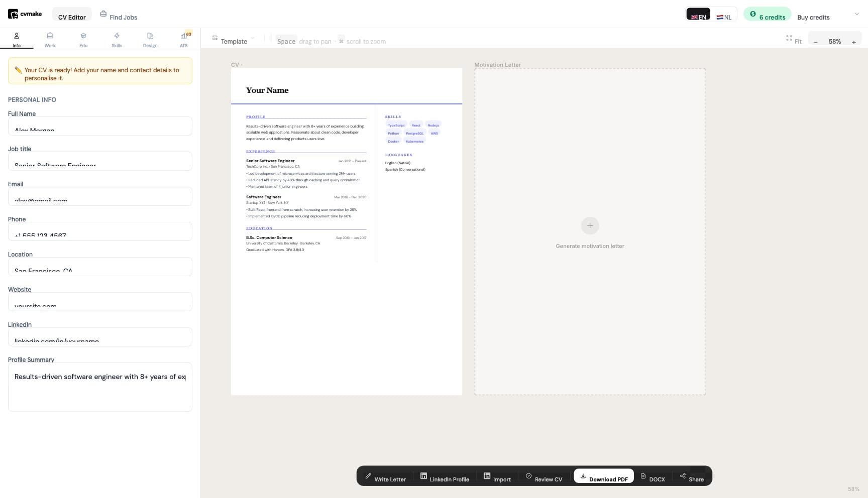Open the Design panel icon

tap(150, 39)
